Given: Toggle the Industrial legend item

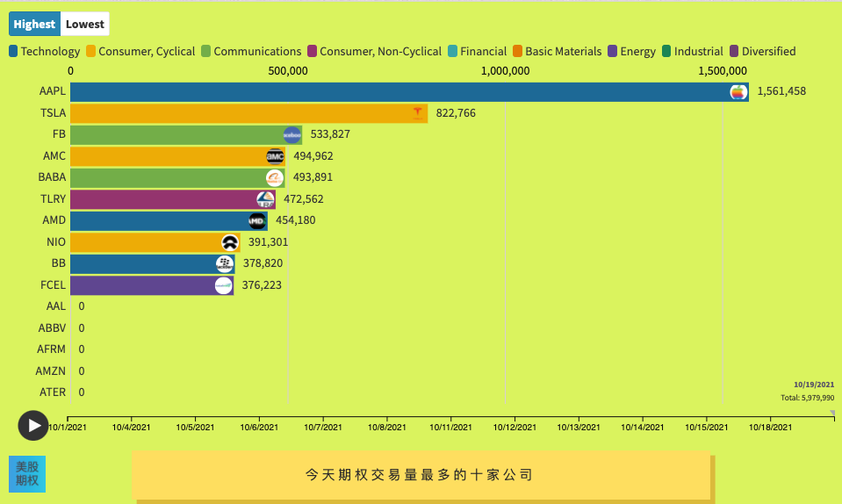Looking at the screenshot, I should [693, 52].
